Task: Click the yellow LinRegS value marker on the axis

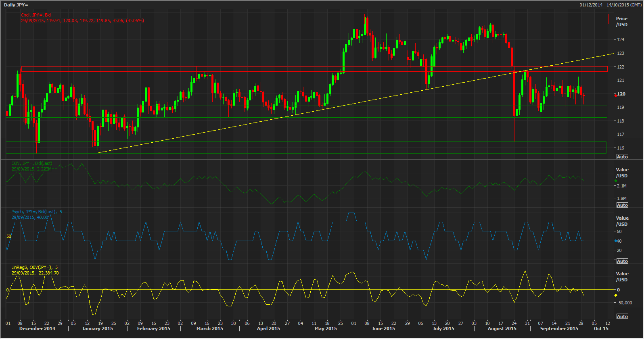Action: click(616, 295)
